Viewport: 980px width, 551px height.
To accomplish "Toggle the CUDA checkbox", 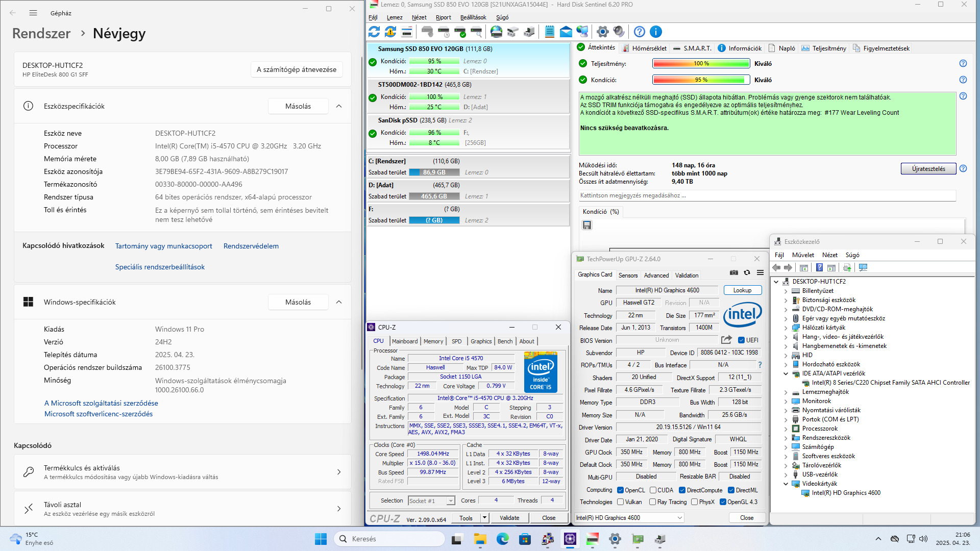I will [653, 490].
